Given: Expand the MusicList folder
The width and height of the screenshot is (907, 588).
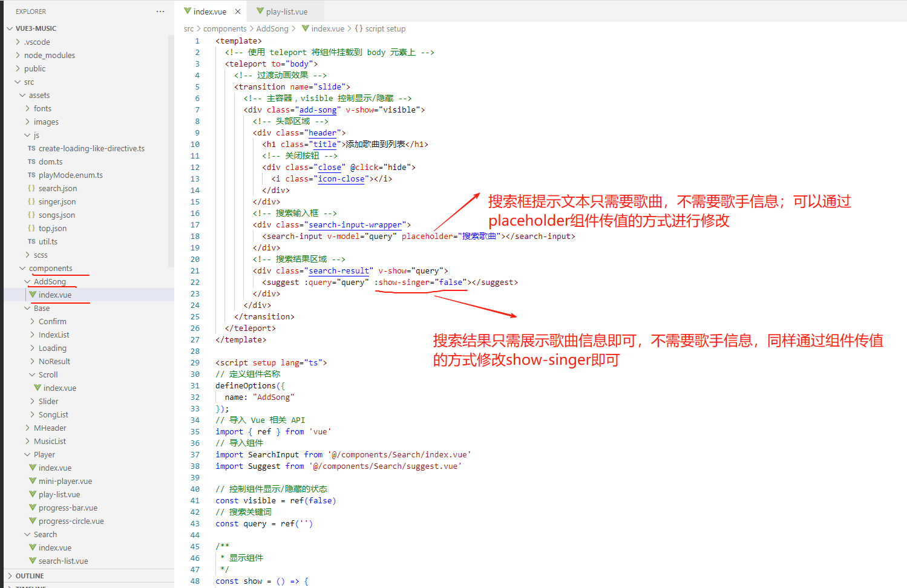Looking at the screenshot, I should tap(28, 441).
